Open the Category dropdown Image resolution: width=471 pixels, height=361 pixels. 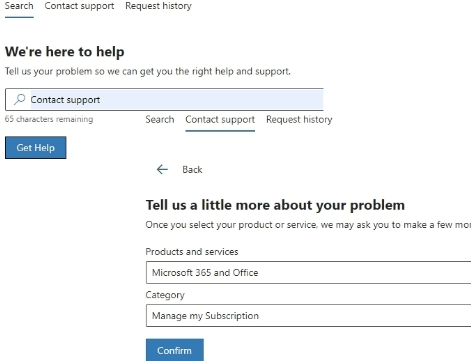[308, 315]
